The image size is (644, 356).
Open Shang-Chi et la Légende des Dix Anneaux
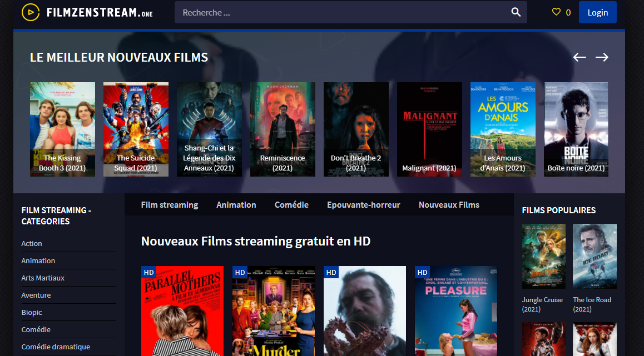pos(210,129)
